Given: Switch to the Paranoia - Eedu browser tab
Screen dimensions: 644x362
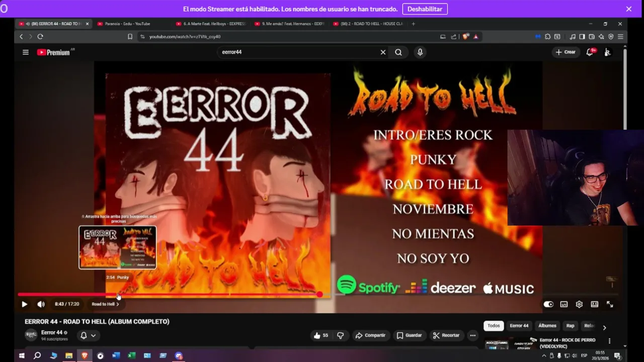Looking at the screenshot, I should (x=132, y=24).
